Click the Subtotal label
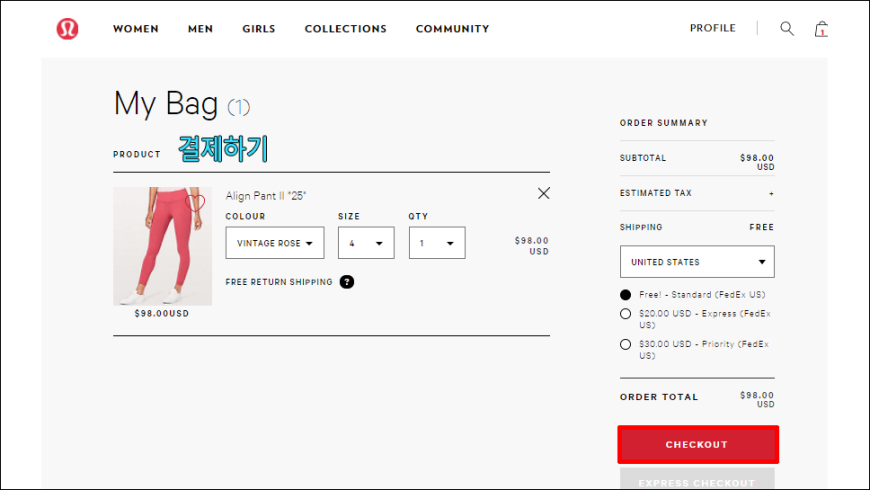 (x=643, y=158)
